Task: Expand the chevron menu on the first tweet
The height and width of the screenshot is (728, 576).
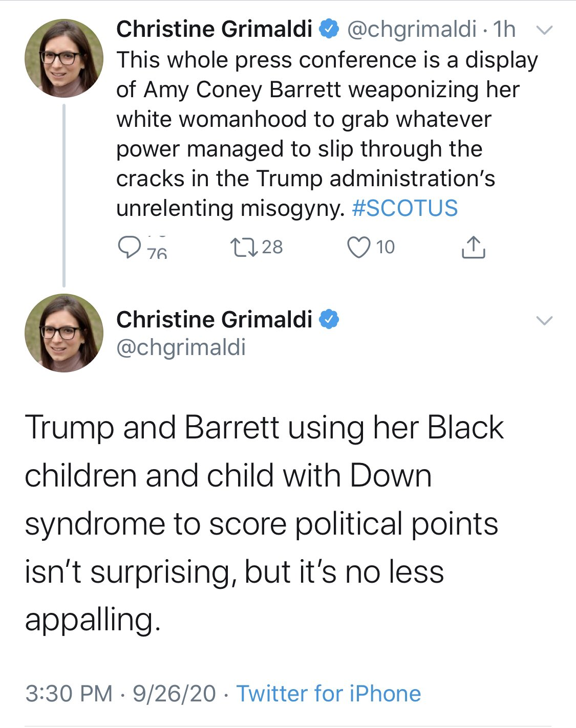Action: click(544, 30)
